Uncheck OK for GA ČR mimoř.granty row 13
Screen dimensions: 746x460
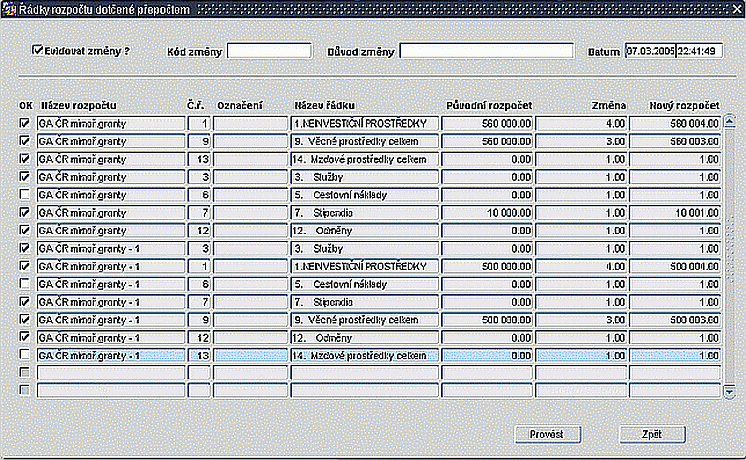(24, 159)
